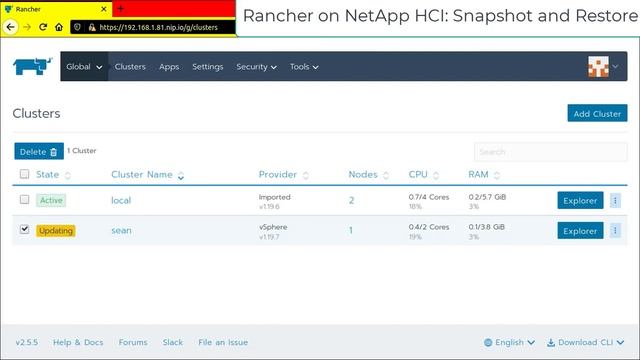Click the globe language icon
The width and height of the screenshot is (640, 360).
pos(488,342)
